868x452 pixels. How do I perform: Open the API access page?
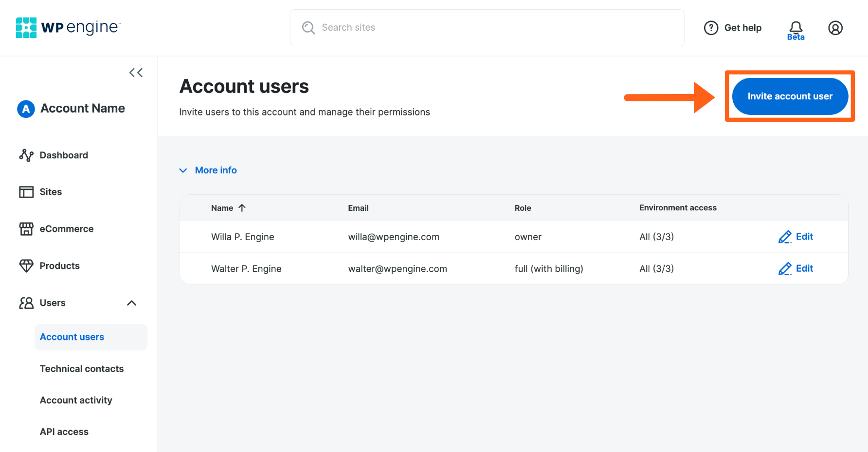(64, 432)
